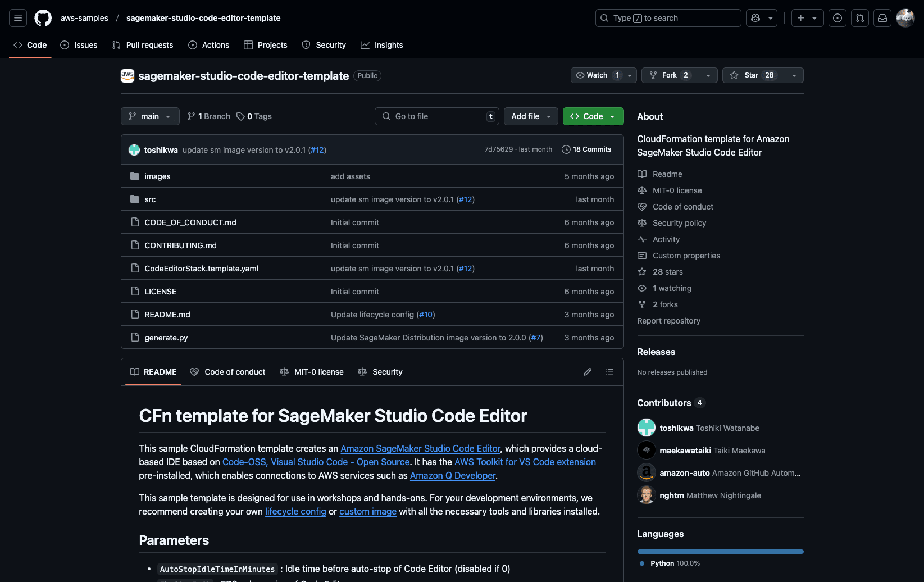Open the green Code clone dropdown
924x582 pixels.
pyautogui.click(x=593, y=116)
